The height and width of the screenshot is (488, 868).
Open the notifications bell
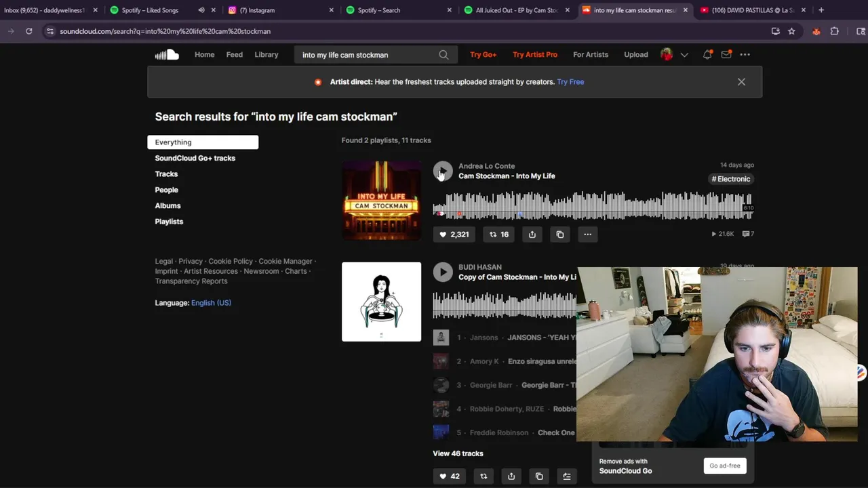(707, 55)
